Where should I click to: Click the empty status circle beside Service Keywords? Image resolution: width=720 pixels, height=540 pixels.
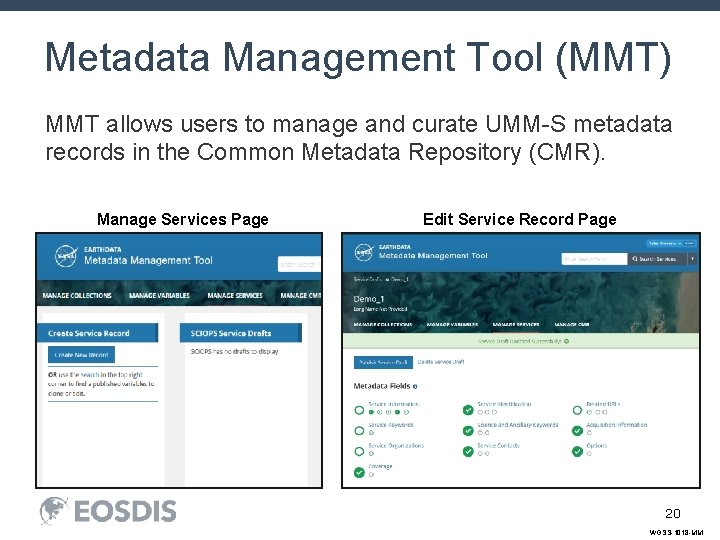pyautogui.click(x=359, y=430)
